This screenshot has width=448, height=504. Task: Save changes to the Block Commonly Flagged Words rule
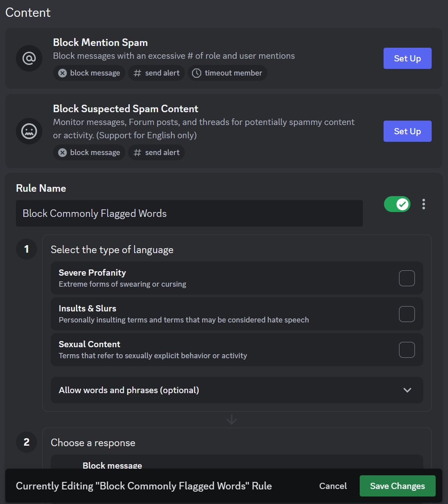pyautogui.click(x=397, y=485)
